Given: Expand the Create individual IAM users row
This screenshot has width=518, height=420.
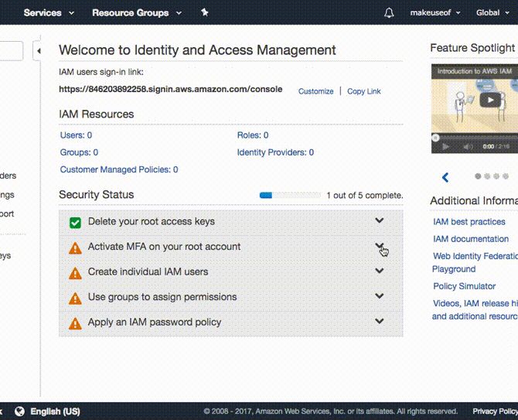Looking at the screenshot, I should [380, 271].
